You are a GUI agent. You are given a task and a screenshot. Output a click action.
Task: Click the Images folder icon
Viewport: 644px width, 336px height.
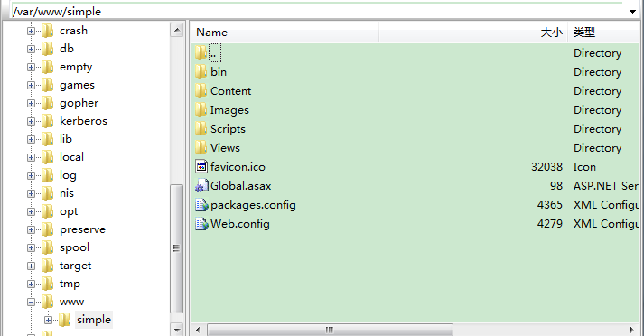pyautogui.click(x=201, y=109)
